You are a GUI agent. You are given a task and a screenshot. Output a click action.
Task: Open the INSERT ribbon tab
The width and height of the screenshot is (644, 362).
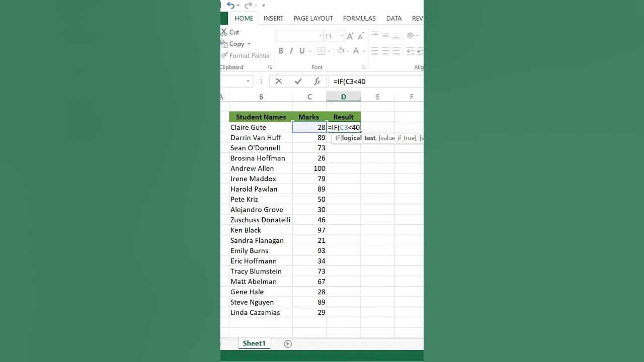[x=273, y=18]
